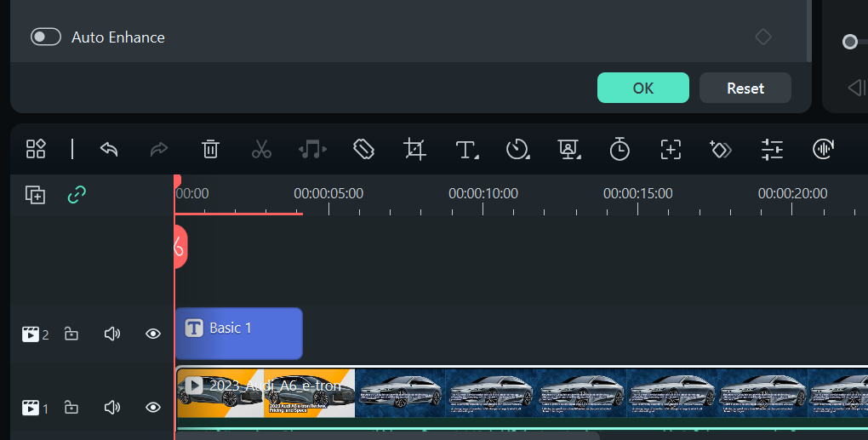Image resolution: width=868 pixels, height=440 pixels.
Task: Click the horizontal timeline scrollbar
Action: 387,437
